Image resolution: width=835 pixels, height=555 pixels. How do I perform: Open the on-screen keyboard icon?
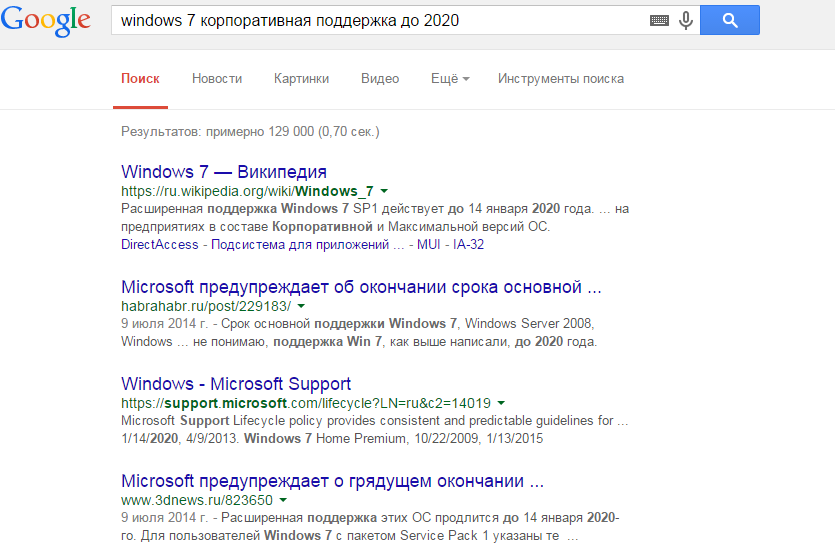pos(659,21)
